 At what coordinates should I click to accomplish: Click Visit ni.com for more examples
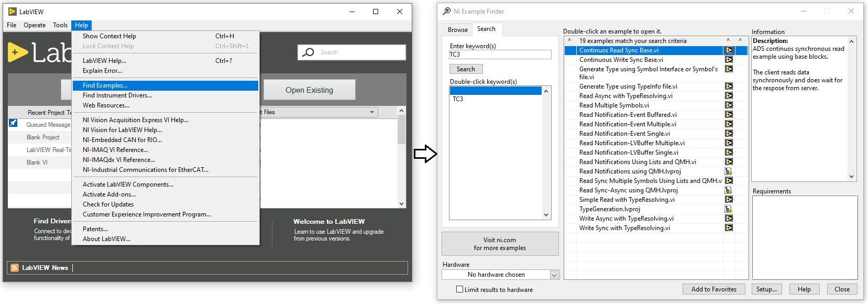coord(500,244)
